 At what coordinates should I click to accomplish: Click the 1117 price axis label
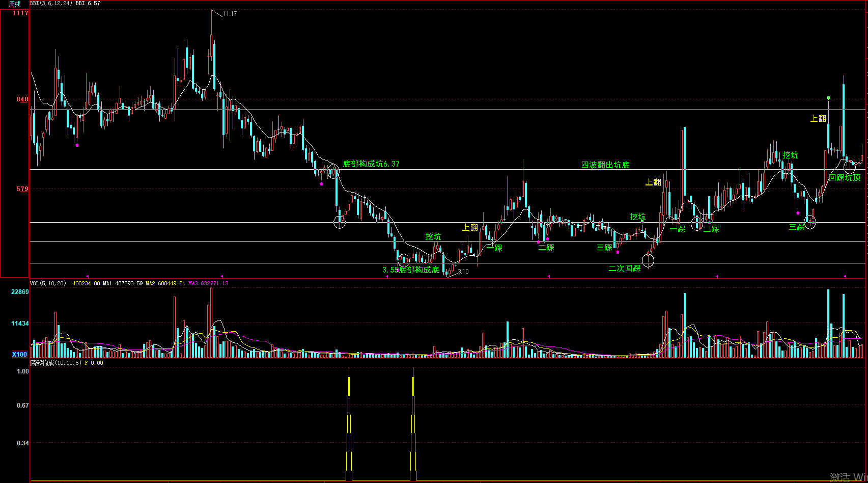[x=20, y=13]
